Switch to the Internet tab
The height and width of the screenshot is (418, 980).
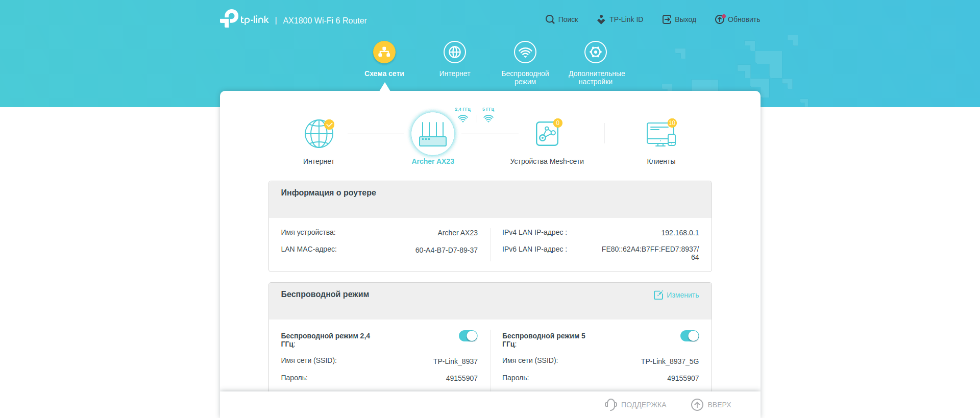coord(454,52)
